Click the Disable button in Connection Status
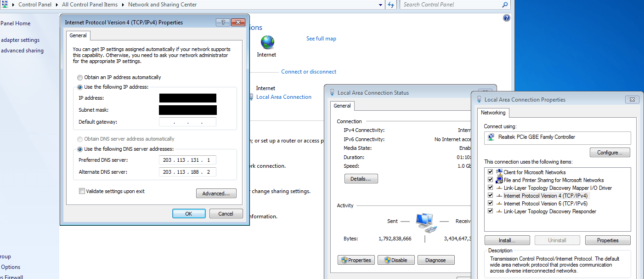 (x=396, y=260)
